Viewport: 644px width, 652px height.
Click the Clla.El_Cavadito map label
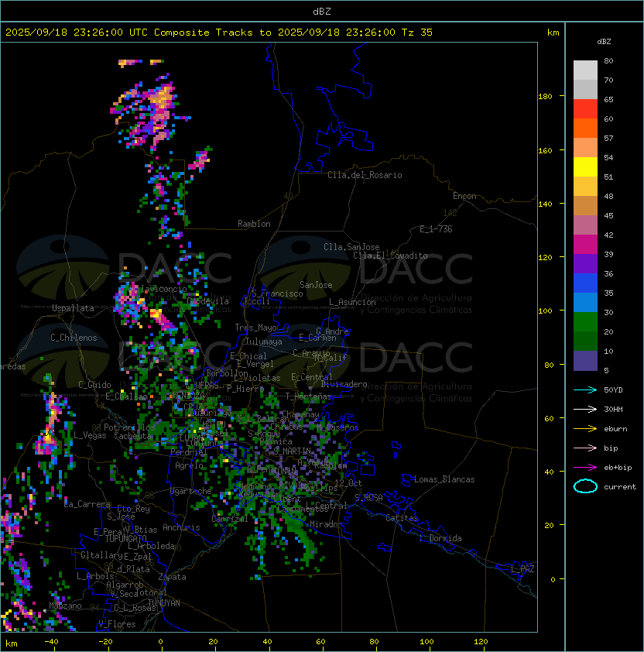[390, 256]
